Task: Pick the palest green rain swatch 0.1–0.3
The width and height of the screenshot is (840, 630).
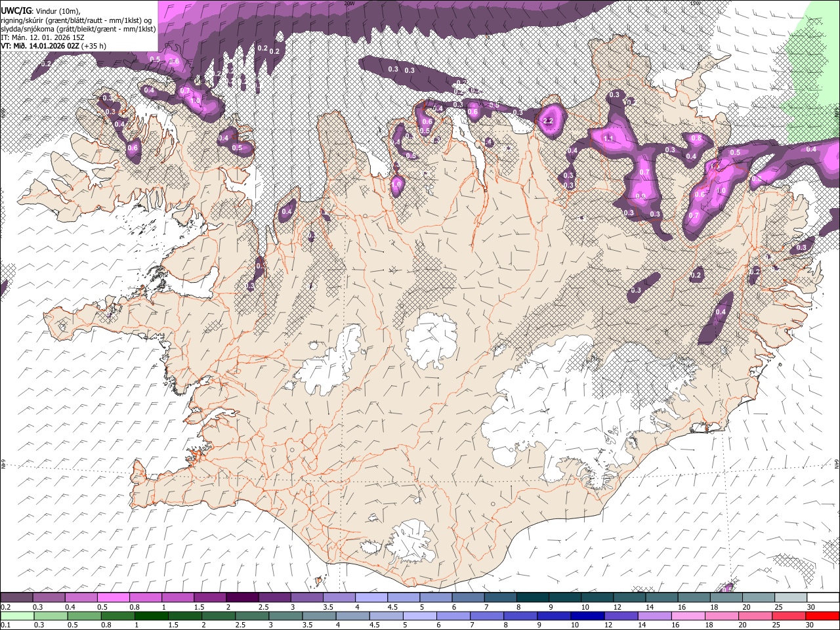Action: coord(17,616)
